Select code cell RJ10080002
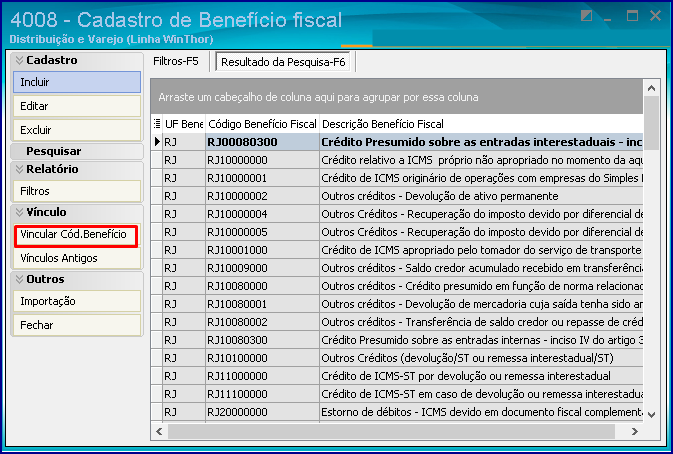673x454 pixels. pos(262,322)
